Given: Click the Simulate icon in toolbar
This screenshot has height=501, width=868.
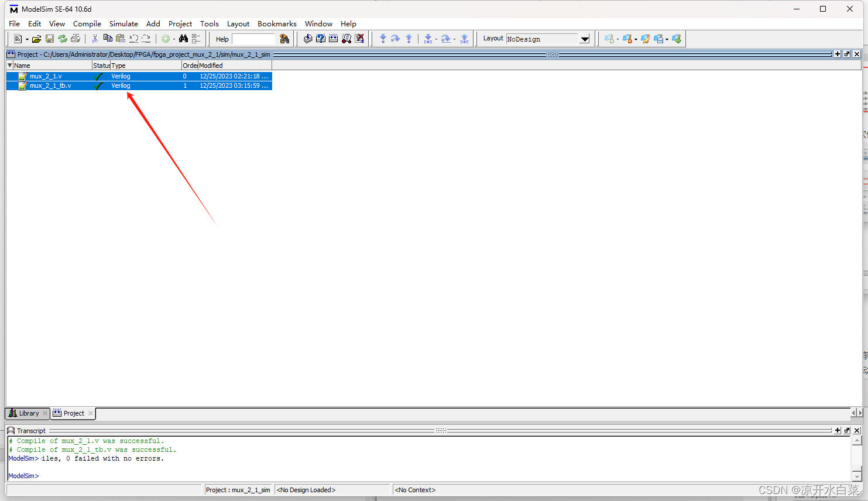Looking at the screenshot, I should (x=346, y=39).
